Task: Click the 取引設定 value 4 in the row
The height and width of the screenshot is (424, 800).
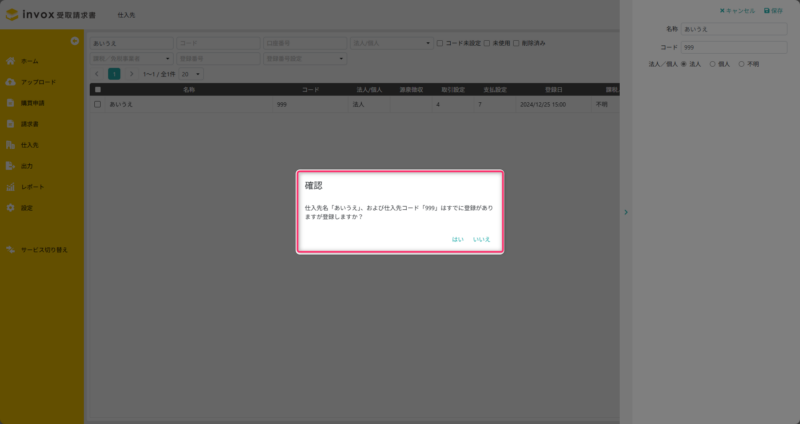Action: tap(453, 104)
